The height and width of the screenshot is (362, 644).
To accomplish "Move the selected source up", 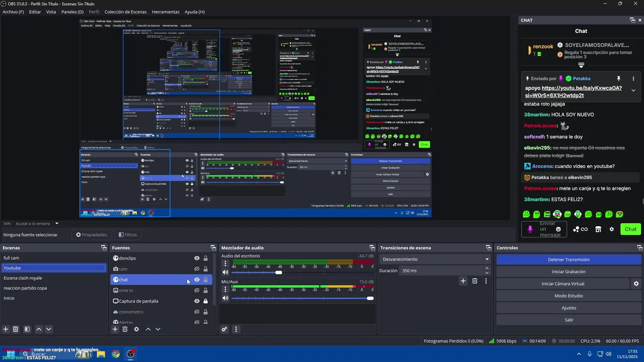I will 148,329.
